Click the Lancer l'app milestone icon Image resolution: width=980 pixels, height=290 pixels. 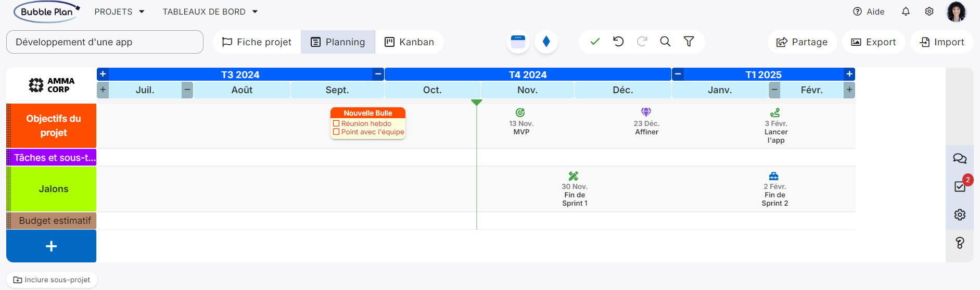pyautogui.click(x=775, y=112)
